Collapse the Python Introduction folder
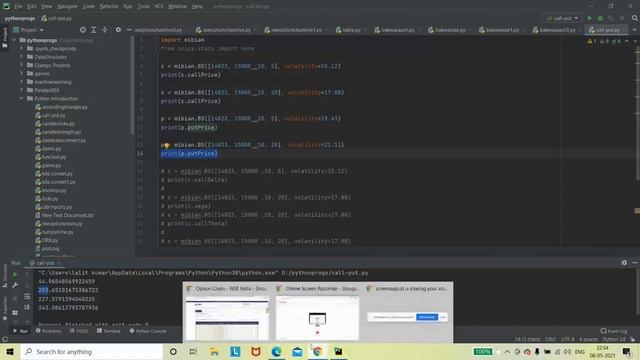Screen dimensions: 640x360 pyautogui.click(x=22, y=98)
